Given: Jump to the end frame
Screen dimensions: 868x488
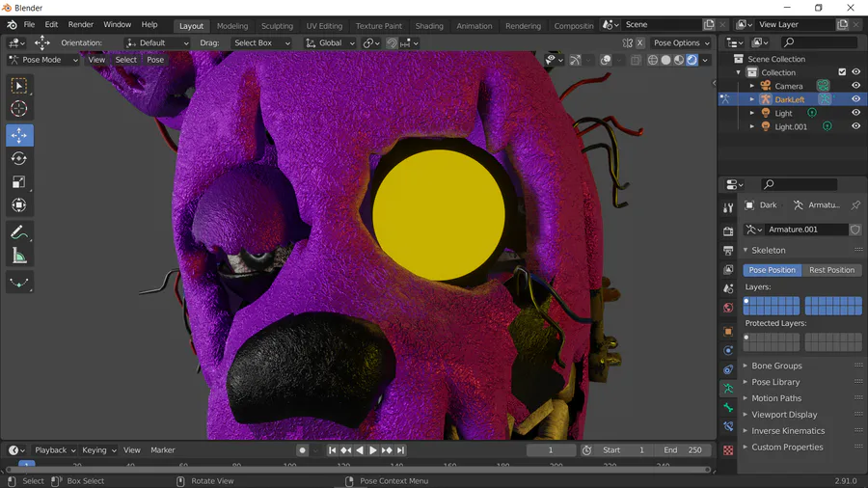Looking at the screenshot, I should (401, 450).
